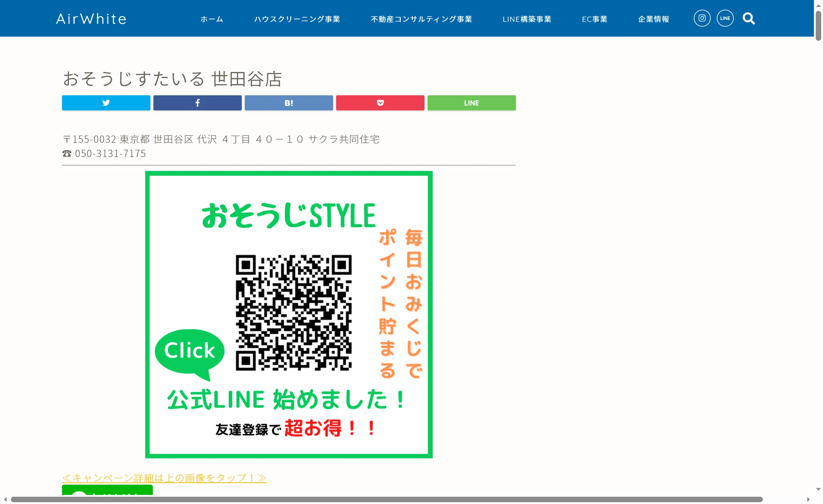Viewport: 823px width, 504px height.
Task: Open LINE構築事業 menu item
Action: click(527, 19)
